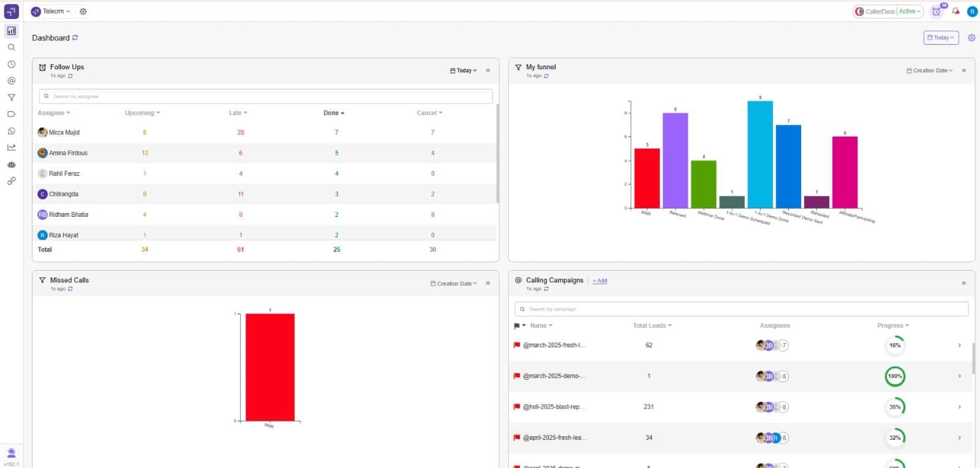The width and height of the screenshot is (980, 468).
Task: Click the notification bell in top bar
Action: pos(956,11)
